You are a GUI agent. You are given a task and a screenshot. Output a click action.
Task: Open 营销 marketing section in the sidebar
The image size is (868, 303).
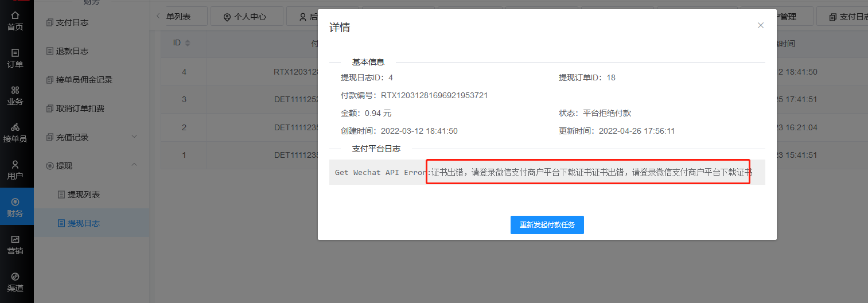tap(15, 244)
